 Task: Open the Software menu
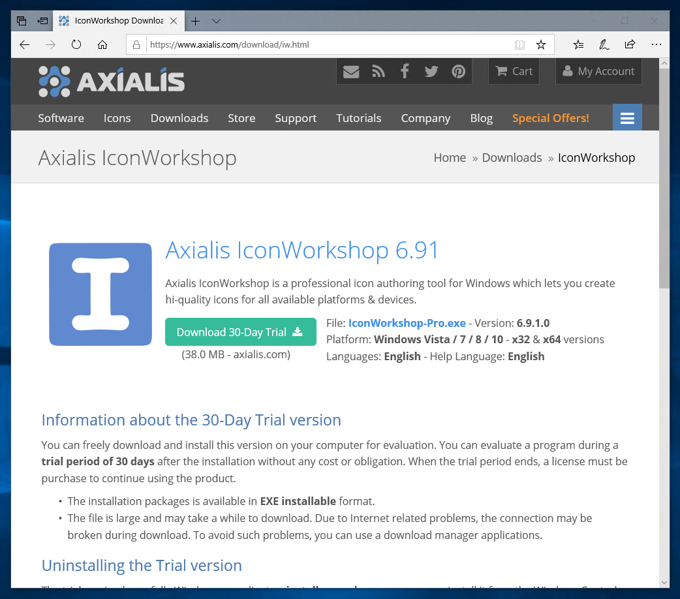61,118
